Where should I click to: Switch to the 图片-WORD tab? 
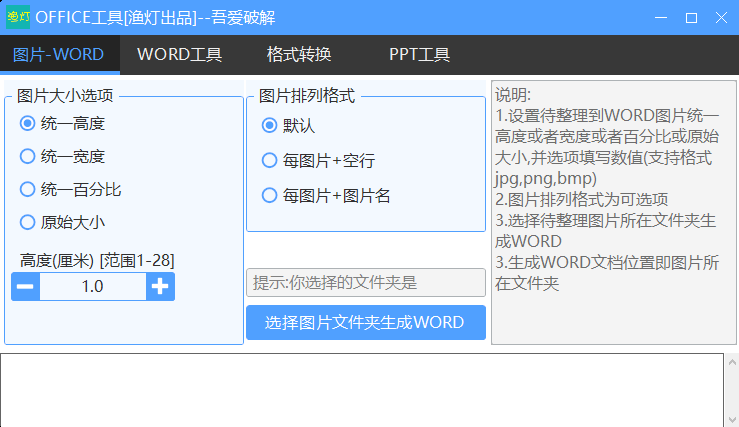coord(60,55)
